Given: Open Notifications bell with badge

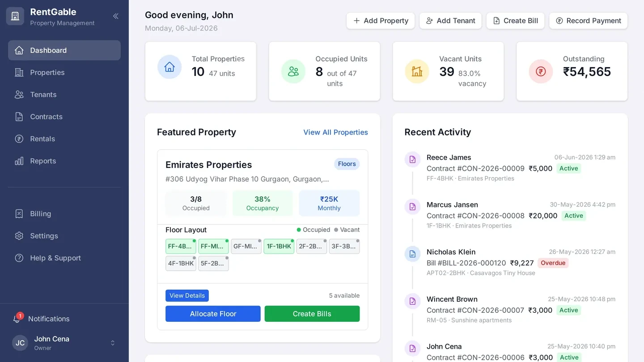Looking at the screenshot, I should (17, 318).
